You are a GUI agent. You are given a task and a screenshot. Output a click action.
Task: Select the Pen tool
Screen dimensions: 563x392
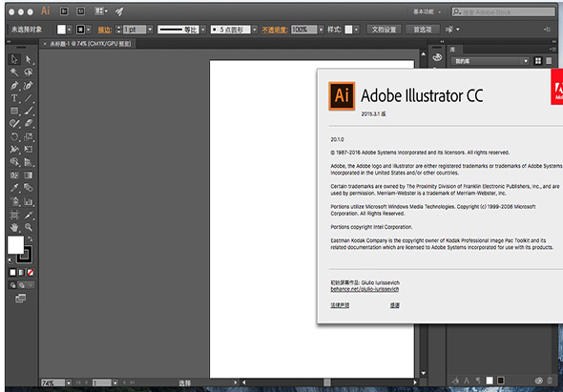point(14,86)
